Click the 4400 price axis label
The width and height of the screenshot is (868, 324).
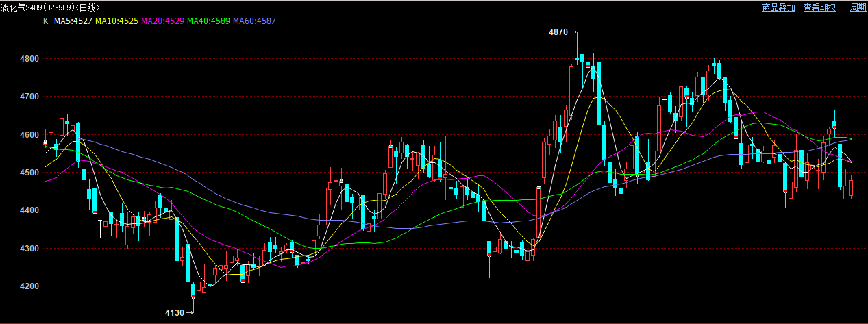click(29, 210)
